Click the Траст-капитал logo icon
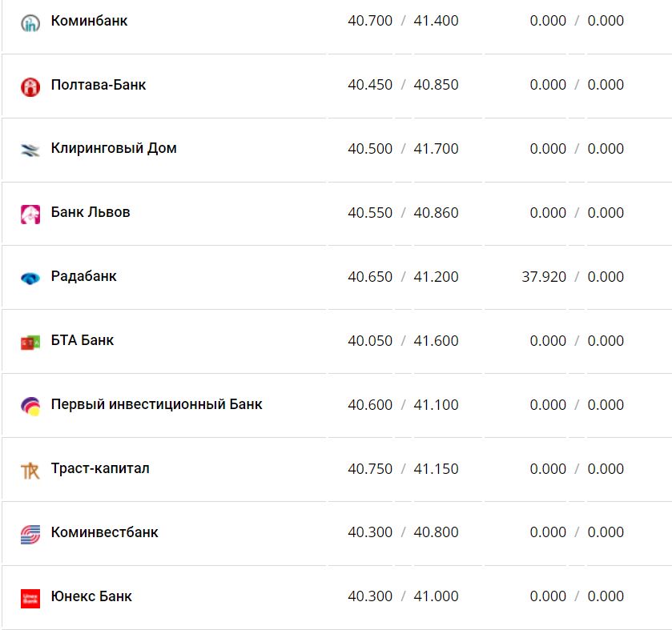 tap(30, 470)
